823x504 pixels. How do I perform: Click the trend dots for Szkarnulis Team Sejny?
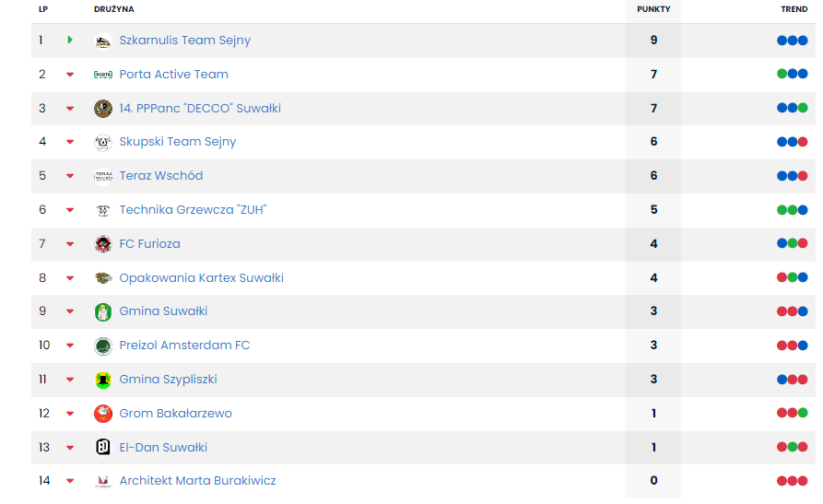(793, 41)
